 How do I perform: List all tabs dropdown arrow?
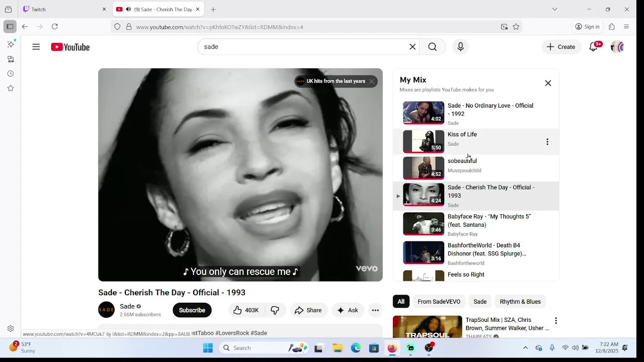[x=554, y=9]
